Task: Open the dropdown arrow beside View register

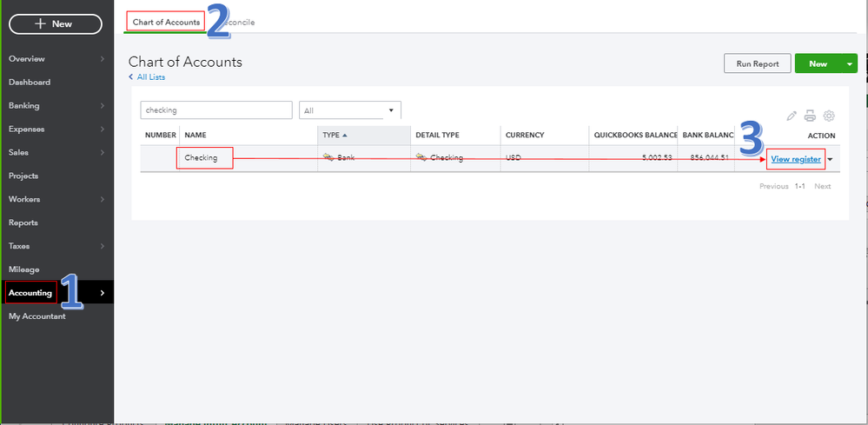Action: tap(830, 159)
